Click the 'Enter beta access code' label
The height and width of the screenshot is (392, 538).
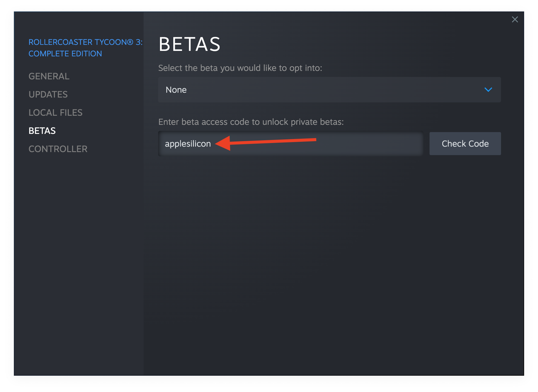point(251,122)
